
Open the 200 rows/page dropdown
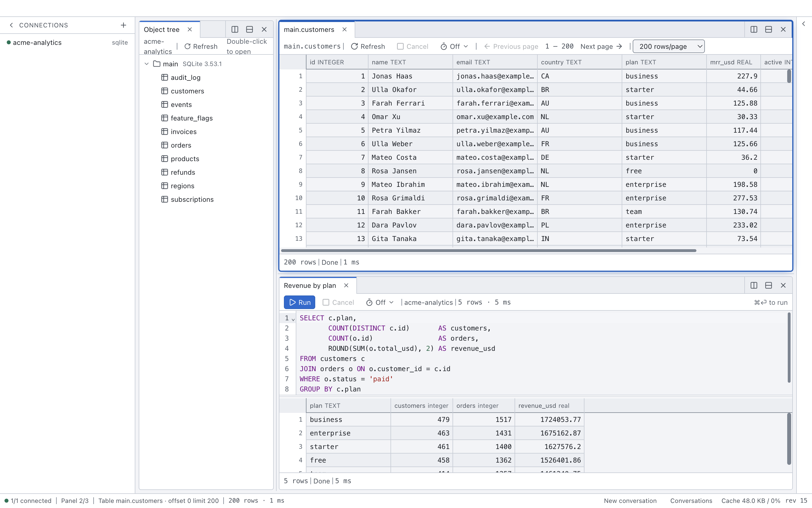click(x=669, y=47)
